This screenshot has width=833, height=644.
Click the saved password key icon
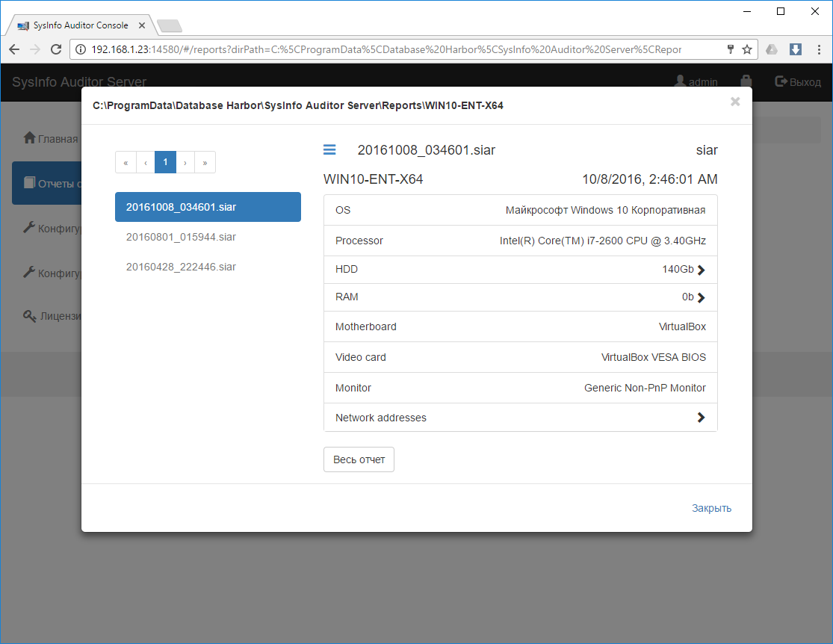click(x=731, y=49)
